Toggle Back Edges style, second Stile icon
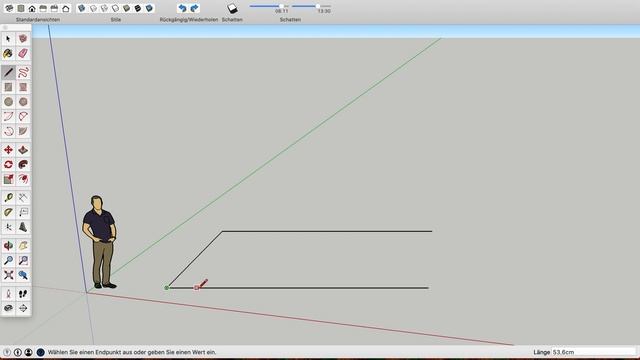640x360 pixels. (93, 8)
